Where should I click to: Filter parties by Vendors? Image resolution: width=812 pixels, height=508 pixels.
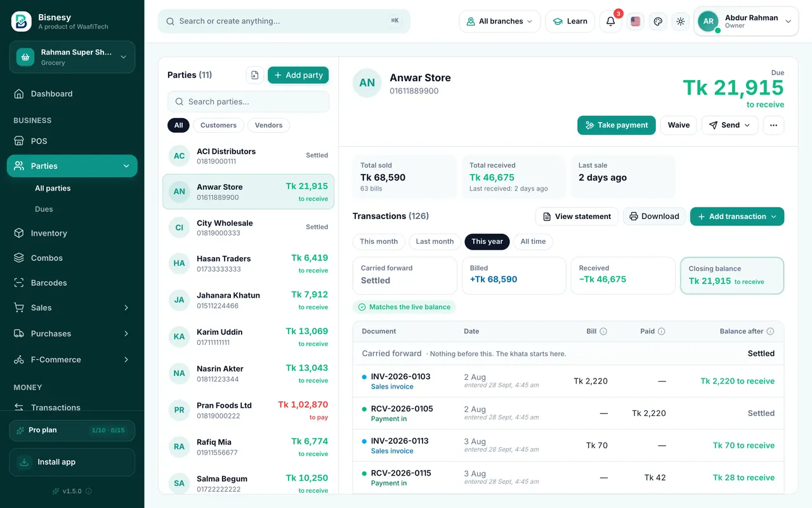[268, 125]
